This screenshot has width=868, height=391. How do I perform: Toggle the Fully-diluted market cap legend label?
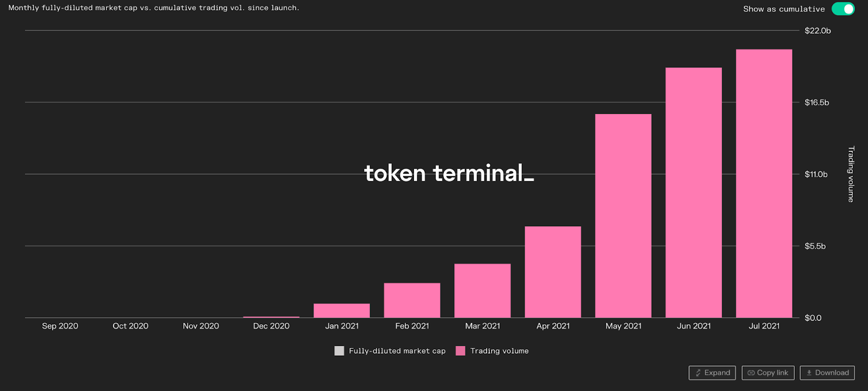click(397, 351)
